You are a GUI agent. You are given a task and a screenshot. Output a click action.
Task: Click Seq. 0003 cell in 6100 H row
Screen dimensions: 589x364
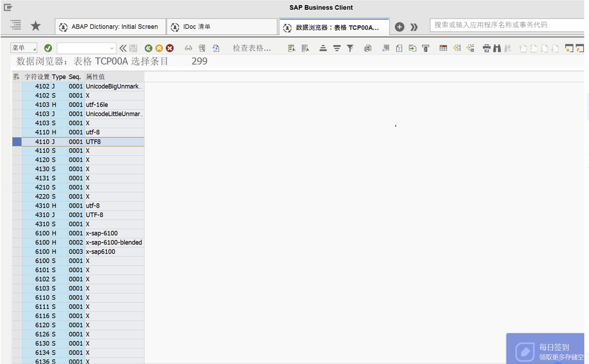coord(76,251)
